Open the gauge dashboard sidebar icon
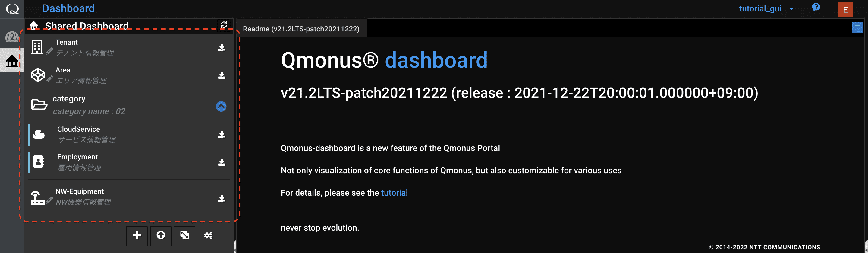Viewport: 868px width, 253px height. point(12,37)
